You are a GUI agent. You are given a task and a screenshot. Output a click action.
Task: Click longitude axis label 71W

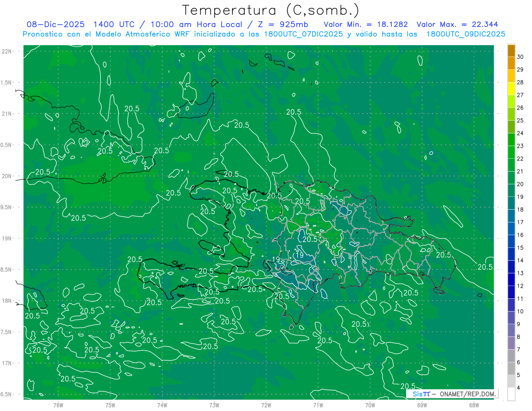tap(318, 405)
